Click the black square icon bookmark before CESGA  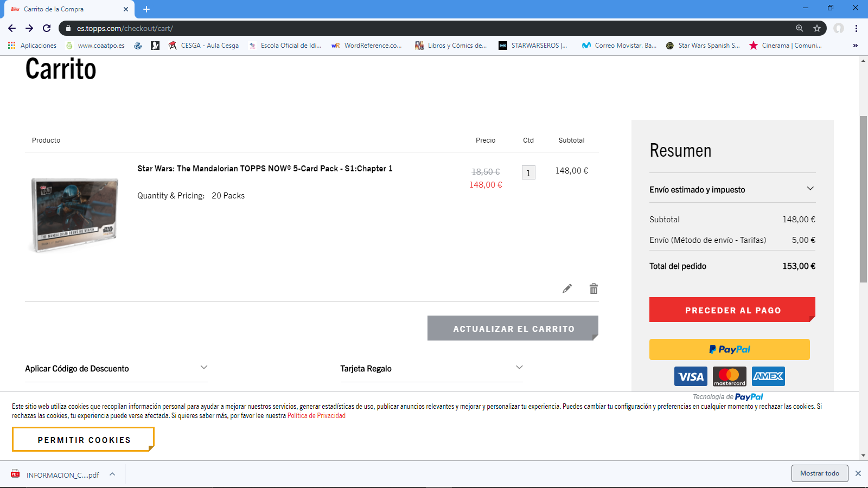click(x=155, y=46)
